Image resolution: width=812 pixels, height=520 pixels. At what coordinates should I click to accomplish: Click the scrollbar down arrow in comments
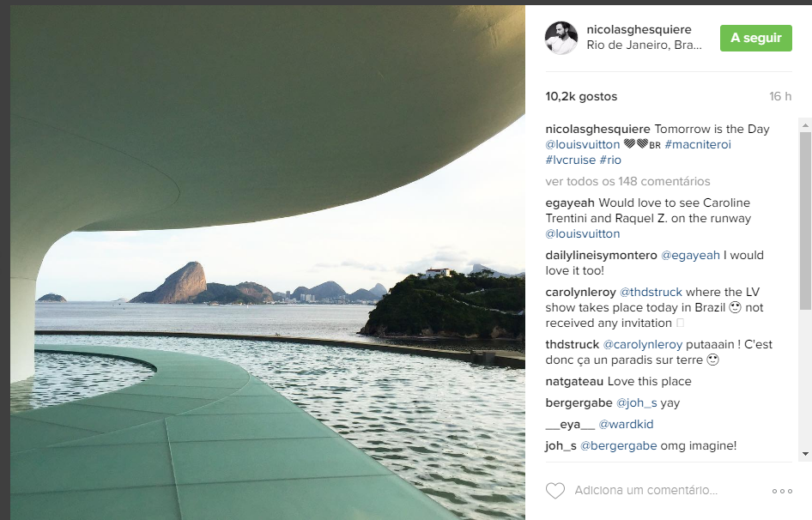click(x=805, y=454)
